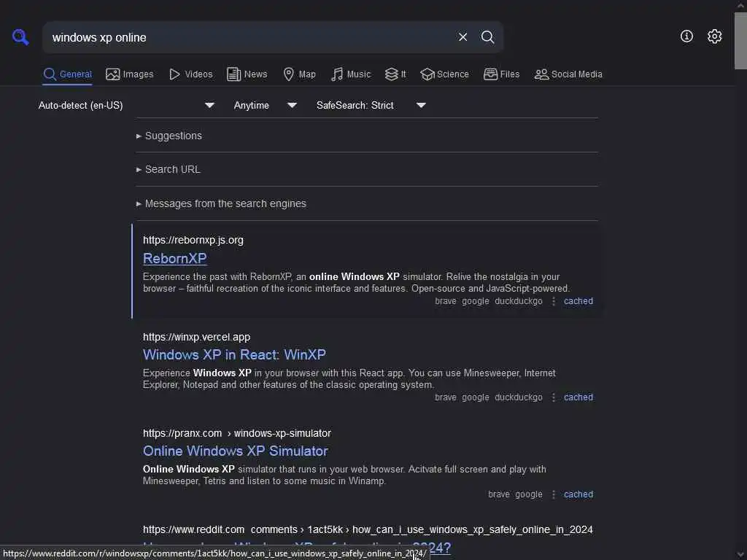
Task: Open the RebornXP result link
Action: 175,259
